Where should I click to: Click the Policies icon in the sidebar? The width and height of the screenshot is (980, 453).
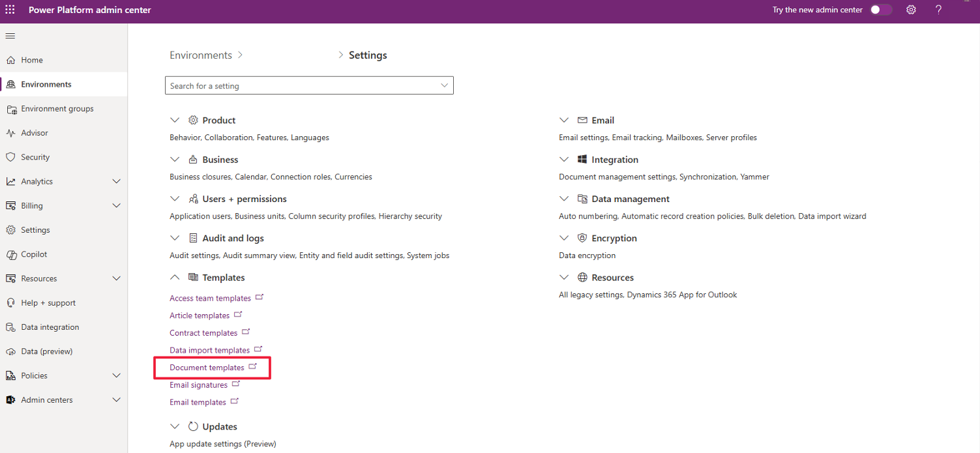pos(10,375)
